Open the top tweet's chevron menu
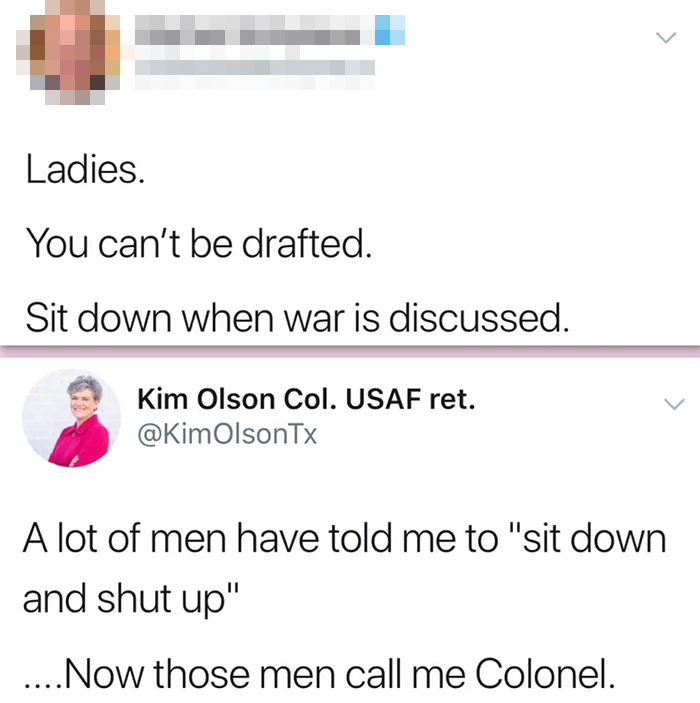The image size is (700, 703). (x=666, y=38)
